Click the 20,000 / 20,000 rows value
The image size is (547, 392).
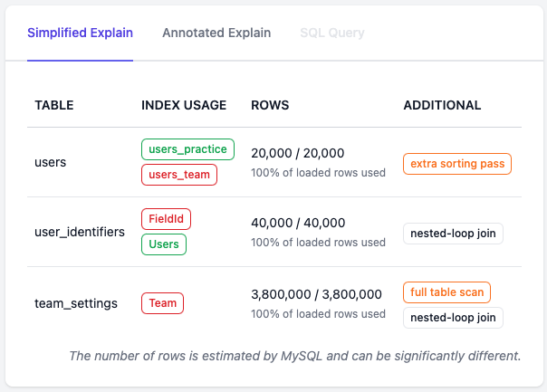(298, 153)
